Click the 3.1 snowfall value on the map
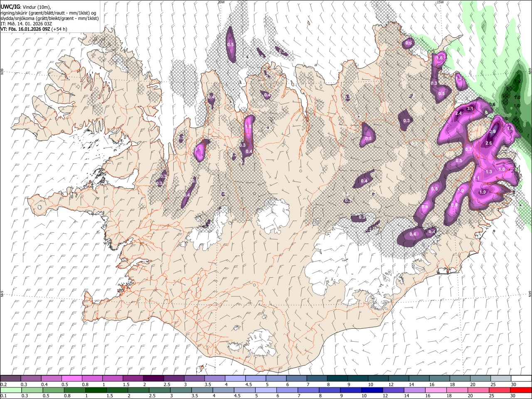The height and width of the screenshot is (399, 532). [470, 108]
